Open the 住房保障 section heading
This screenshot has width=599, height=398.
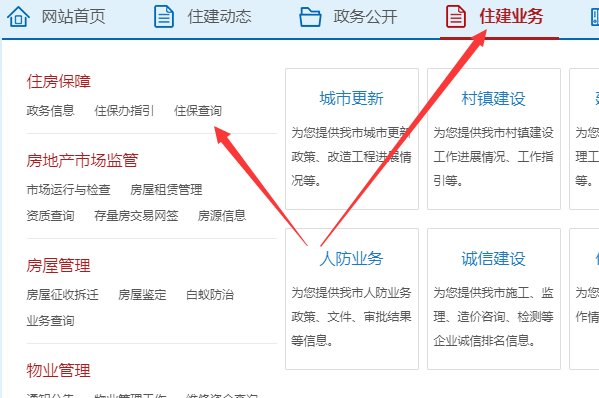(x=58, y=81)
